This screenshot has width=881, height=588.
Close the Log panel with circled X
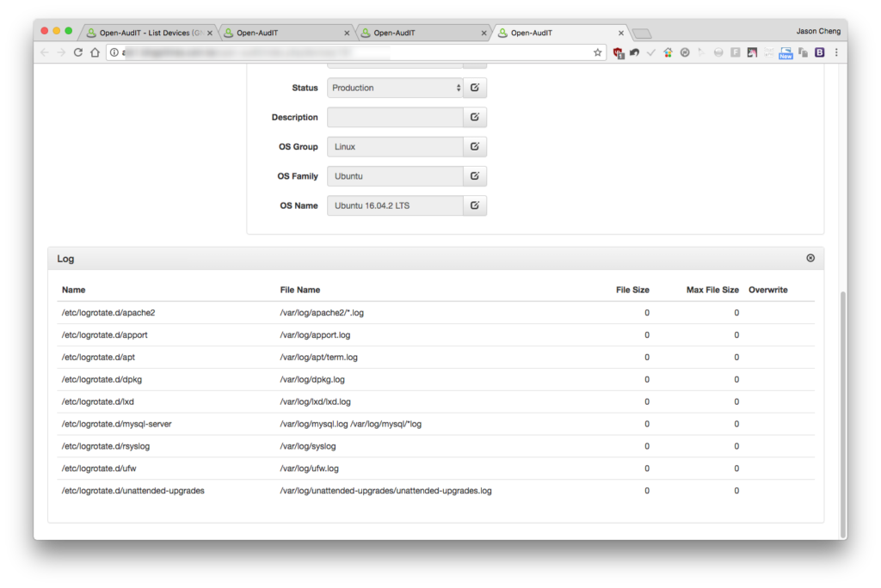(x=810, y=258)
